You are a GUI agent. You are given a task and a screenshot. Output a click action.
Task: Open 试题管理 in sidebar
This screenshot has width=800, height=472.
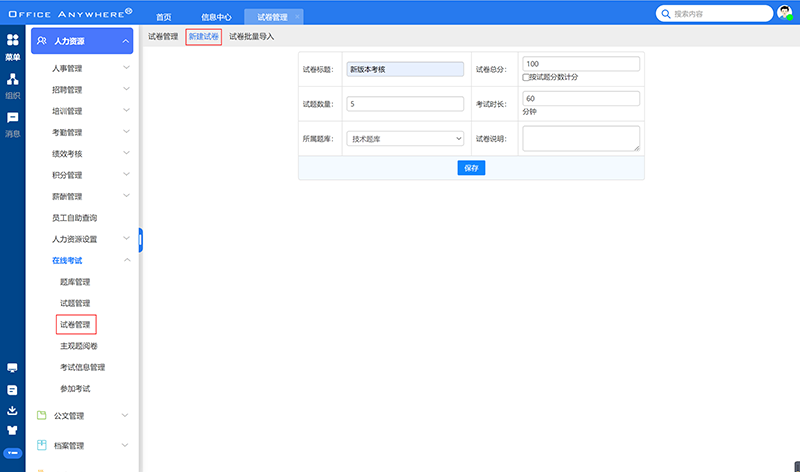click(75, 303)
